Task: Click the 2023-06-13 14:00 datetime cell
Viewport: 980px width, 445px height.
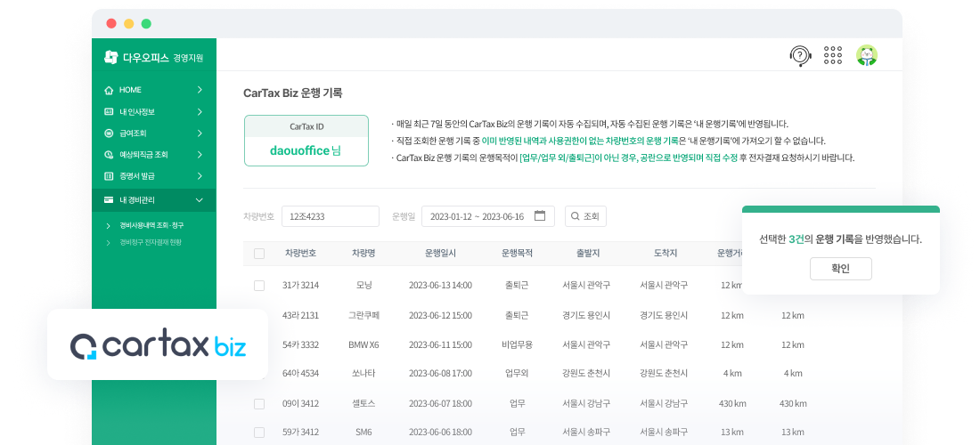Action: 441,285
